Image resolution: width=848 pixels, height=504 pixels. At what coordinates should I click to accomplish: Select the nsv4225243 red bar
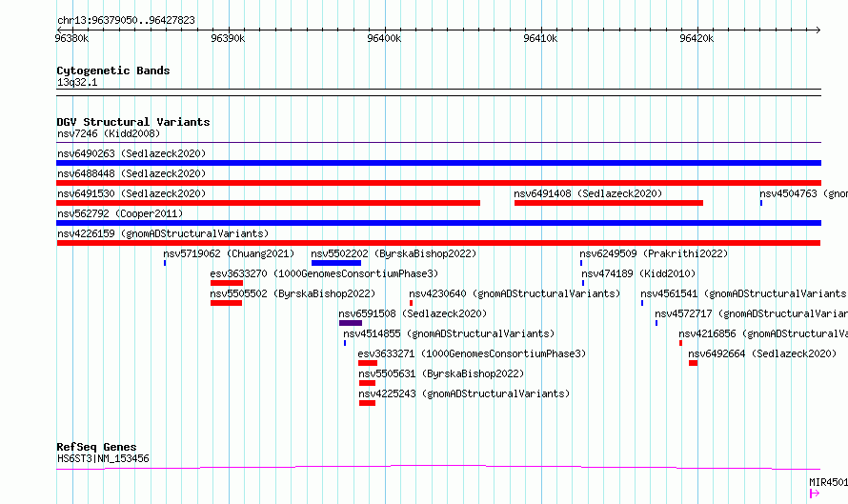367,403
